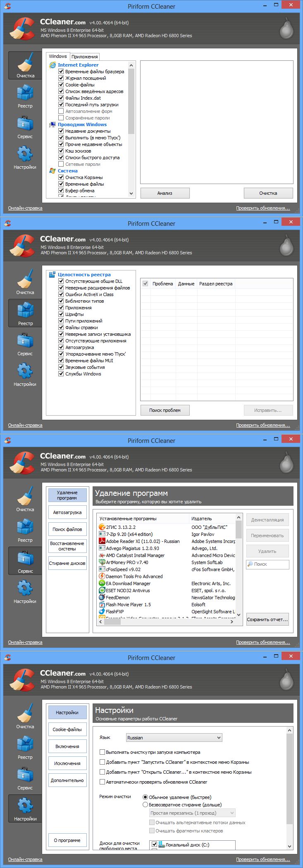Switch to the Приложения tab

[x=85, y=57]
